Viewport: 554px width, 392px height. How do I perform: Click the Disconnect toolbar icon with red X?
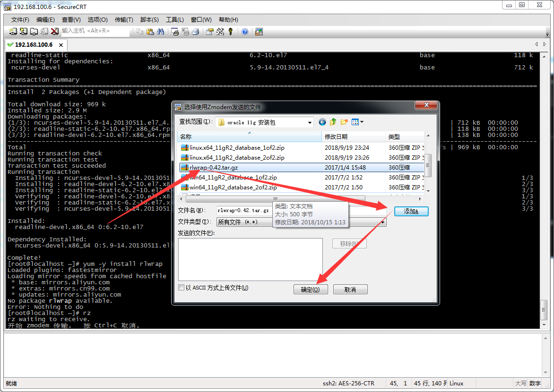pyautogui.click(x=54, y=32)
